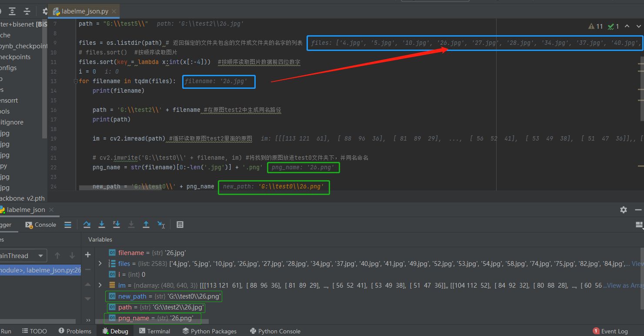The image size is (644, 336).
Task: Move watch down with the down triangle
Action: click(88, 299)
